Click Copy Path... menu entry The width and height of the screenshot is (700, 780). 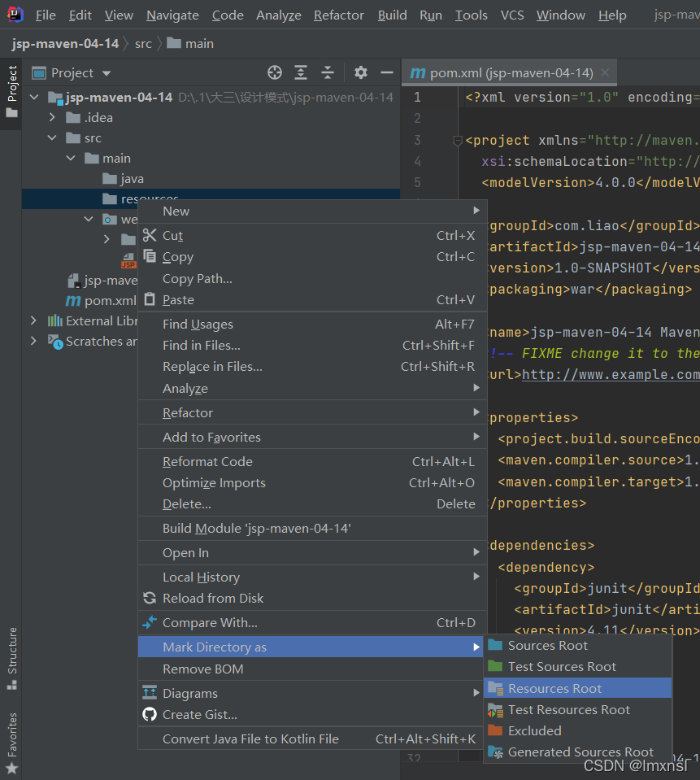tap(312, 278)
